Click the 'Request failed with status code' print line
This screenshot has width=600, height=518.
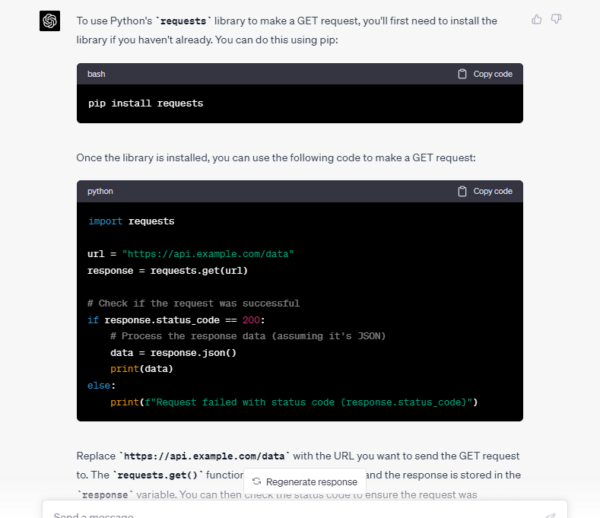click(294, 402)
